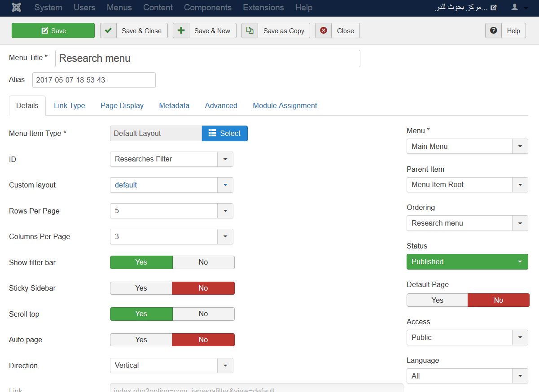Click the Alias text field
The width and height of the screenshot is (539, 392).
click(x=94, y=80)
